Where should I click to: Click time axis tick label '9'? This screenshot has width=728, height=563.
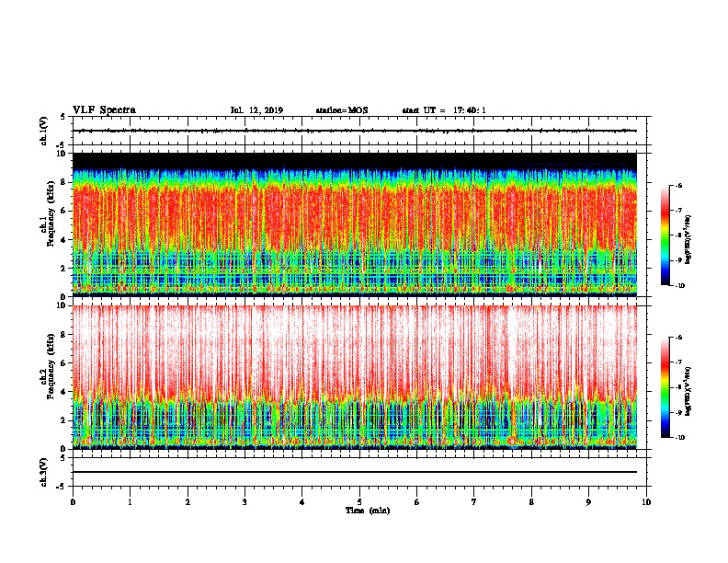(x=588, y=501)
